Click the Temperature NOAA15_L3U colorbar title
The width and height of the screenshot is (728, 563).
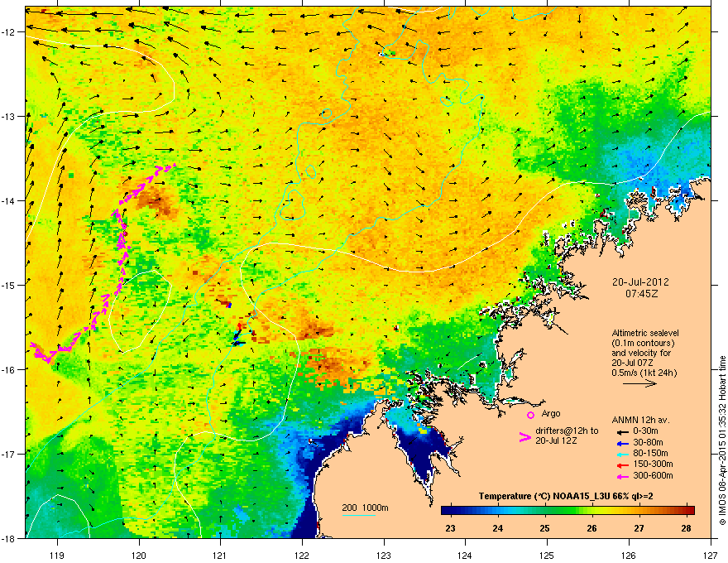pos(566,496)
